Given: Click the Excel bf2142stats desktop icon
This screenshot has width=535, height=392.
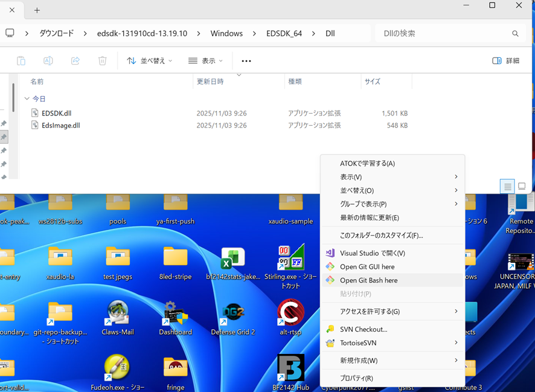Looking at the screenshot, I should coord(233,259).
